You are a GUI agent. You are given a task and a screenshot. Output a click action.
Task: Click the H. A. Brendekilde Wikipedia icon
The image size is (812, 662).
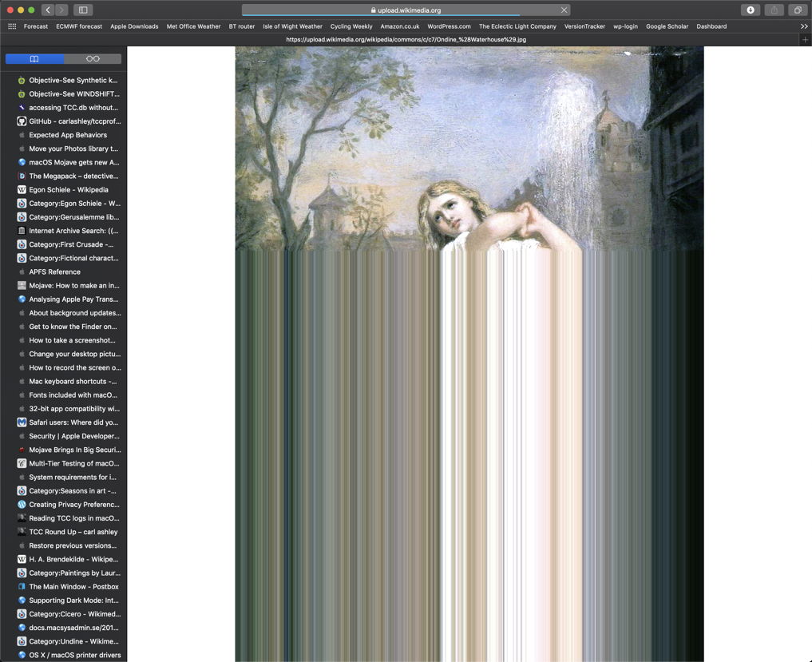point(22,560)
